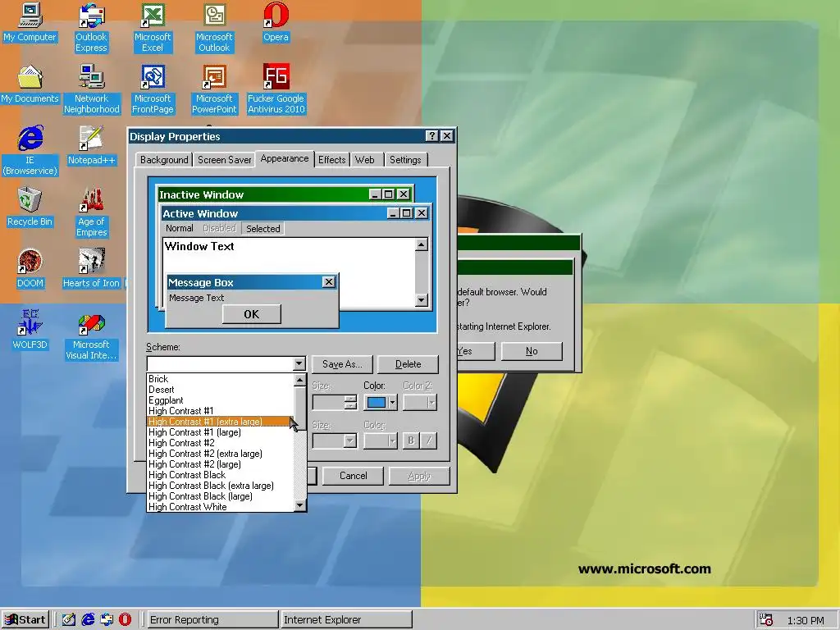Click Cancel in Display Properties
Viewport: 840px width, 630px height.
pos(353,476)
